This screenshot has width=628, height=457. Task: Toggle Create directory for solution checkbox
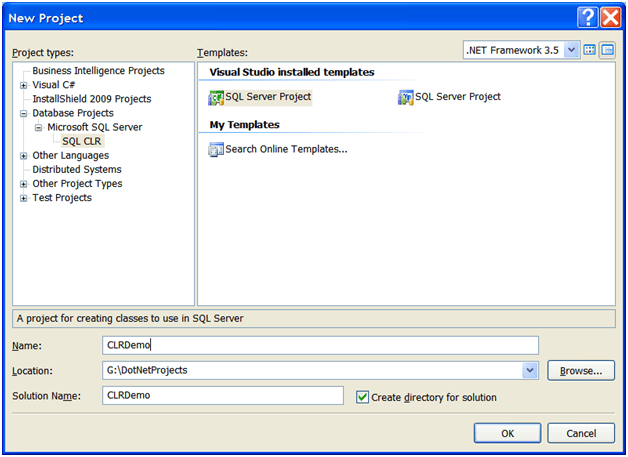362,397
